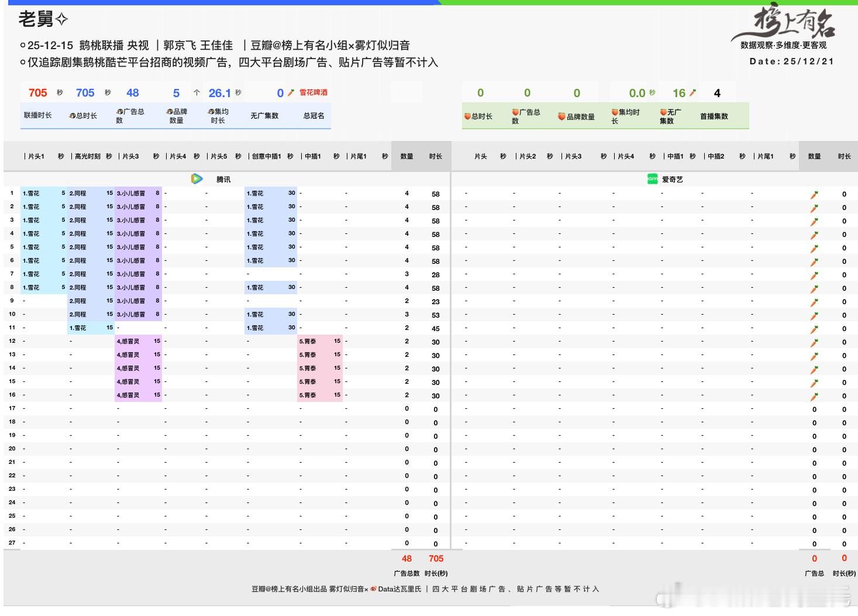
Task: Select the carrot icon in iQiyi row 2
Action: pos(814,208)
